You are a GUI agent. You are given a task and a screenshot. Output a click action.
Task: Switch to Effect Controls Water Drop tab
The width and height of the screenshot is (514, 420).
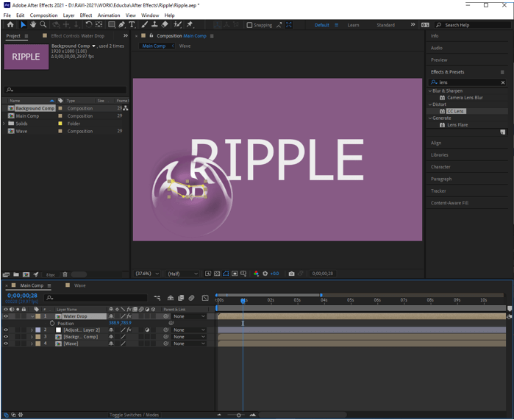tap(78, 36)
